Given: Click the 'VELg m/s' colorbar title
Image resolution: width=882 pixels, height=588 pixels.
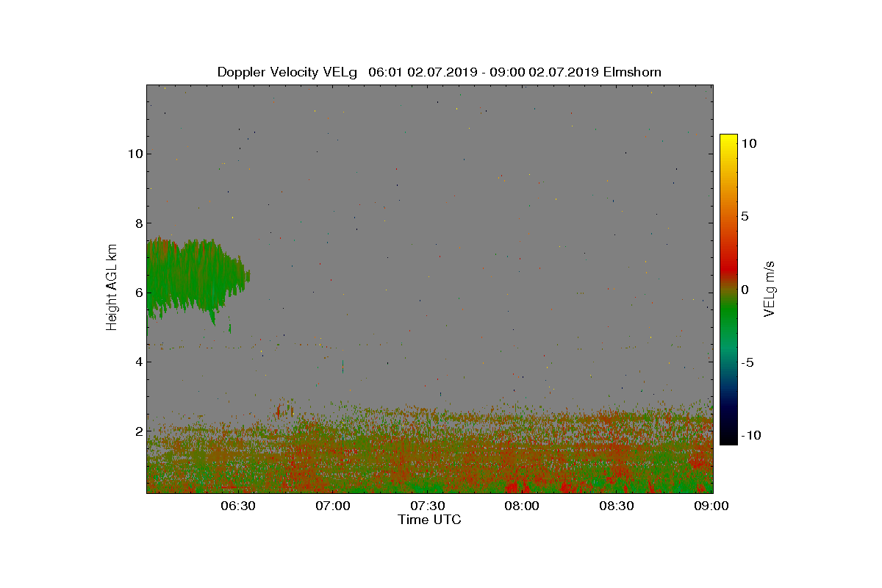Looking at the screenshot, I should 770,287.
